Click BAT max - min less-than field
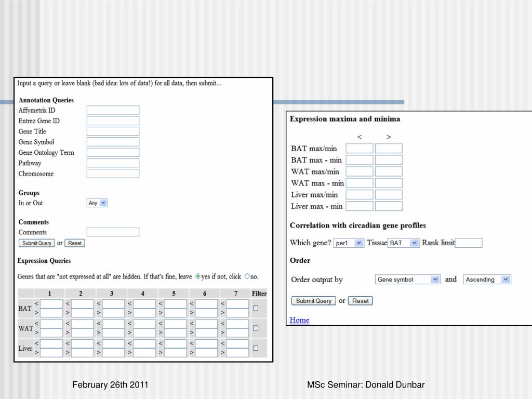Image resolution: width=532 pixels, height=399 pixels. pyautogui.click(x=360, y=160)
